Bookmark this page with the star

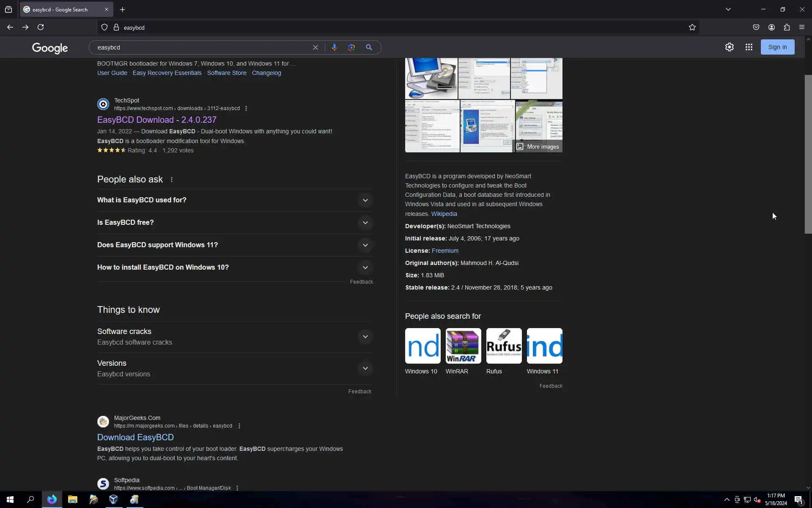[x=692, y=28]
